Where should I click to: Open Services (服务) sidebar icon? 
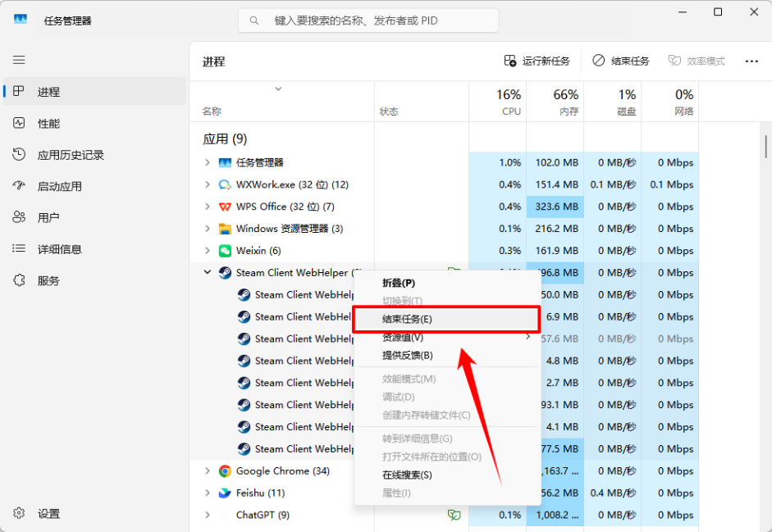pos(19,280)
